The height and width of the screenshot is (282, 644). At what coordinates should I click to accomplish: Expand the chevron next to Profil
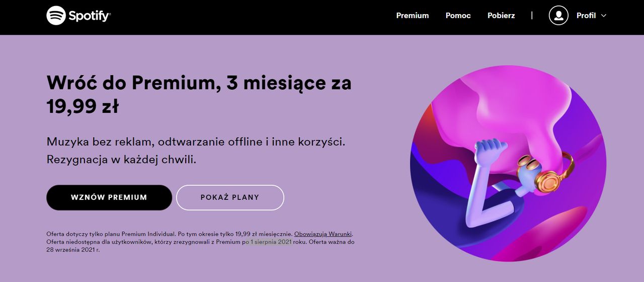point(604,16)
